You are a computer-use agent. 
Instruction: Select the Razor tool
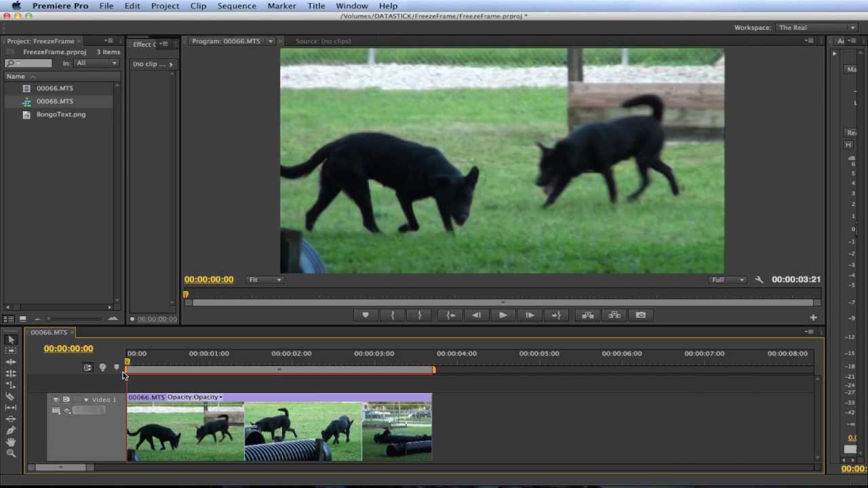(x=11, y=396)
